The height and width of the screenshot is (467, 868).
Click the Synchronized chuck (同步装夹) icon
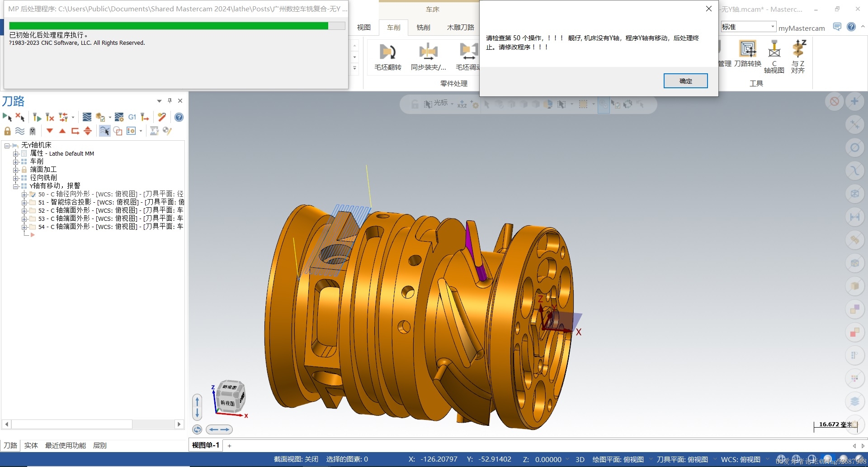428,57
